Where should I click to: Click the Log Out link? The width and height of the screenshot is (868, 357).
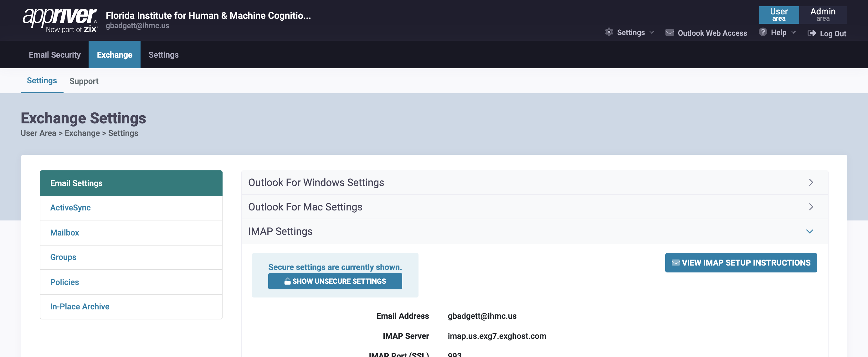827,34
